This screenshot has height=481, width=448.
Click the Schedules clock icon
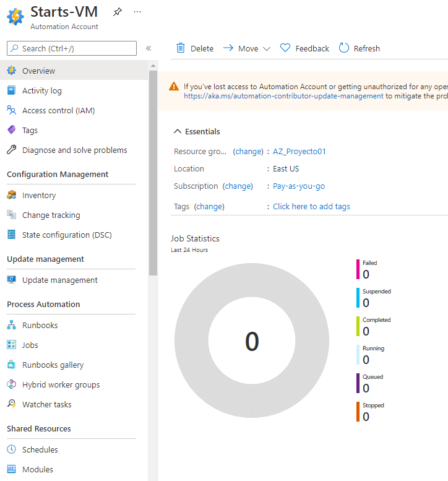(x=12, y=449)
